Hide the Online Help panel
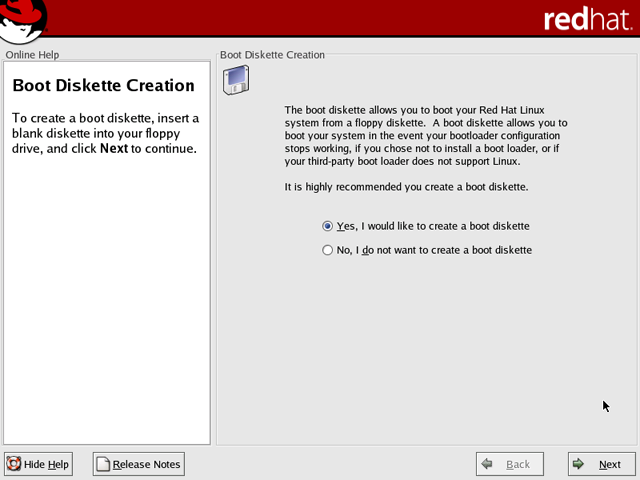This screenshot has width=640, height=480. click(39, 464)
